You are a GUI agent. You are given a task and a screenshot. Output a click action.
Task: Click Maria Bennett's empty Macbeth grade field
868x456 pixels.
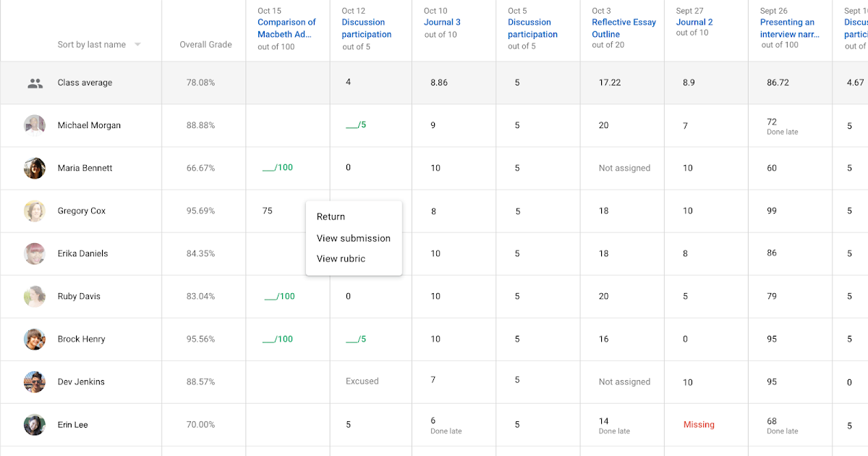(x=277, y=168)
